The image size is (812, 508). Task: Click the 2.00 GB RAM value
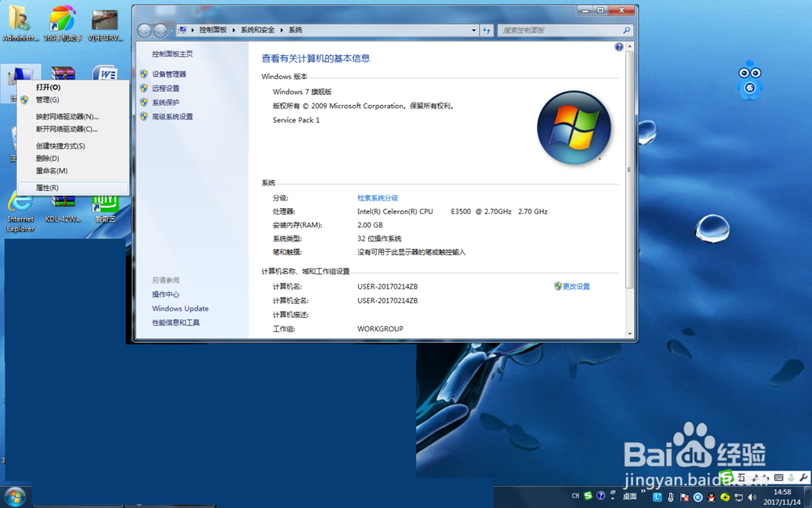click(x=369, y=225)
